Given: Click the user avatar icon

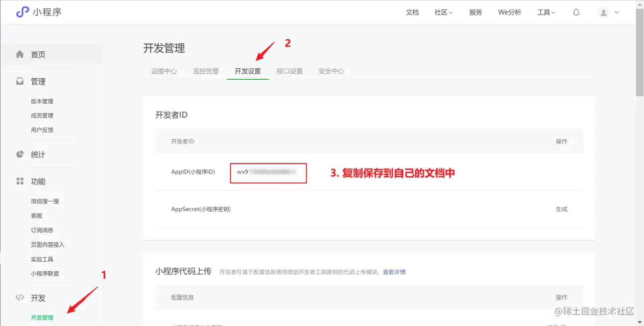Looking at the screenshot, I should [x=604, y=13].
